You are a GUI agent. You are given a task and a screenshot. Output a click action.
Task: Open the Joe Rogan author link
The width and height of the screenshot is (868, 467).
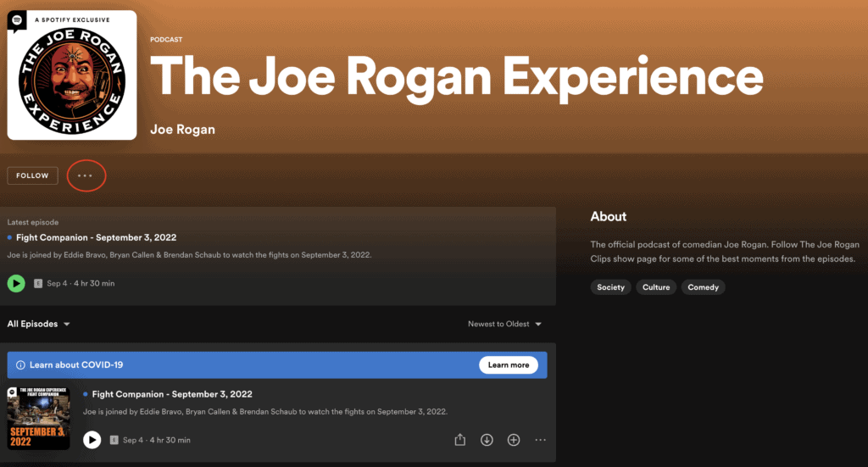183,130
